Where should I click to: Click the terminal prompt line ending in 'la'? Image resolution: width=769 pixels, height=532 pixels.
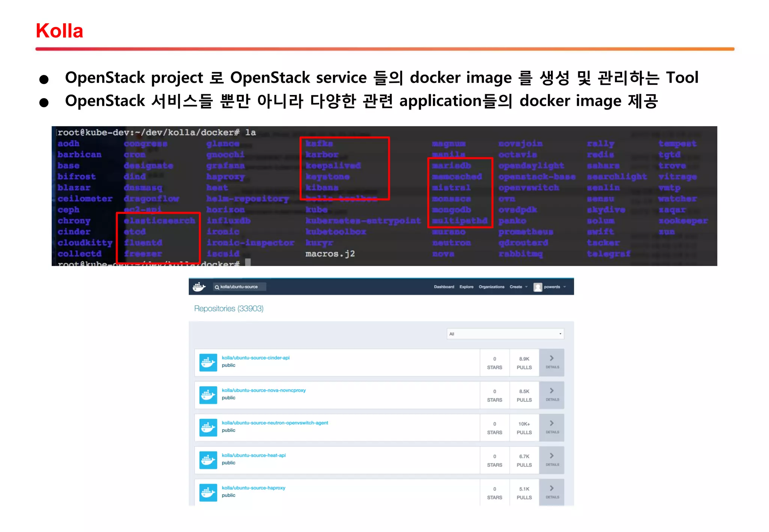tap(157, 132)
